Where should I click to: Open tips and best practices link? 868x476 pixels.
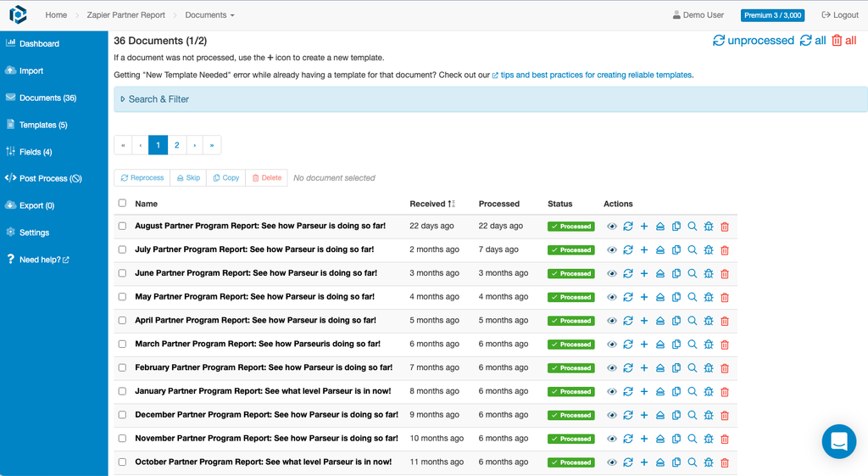point(593,75)
